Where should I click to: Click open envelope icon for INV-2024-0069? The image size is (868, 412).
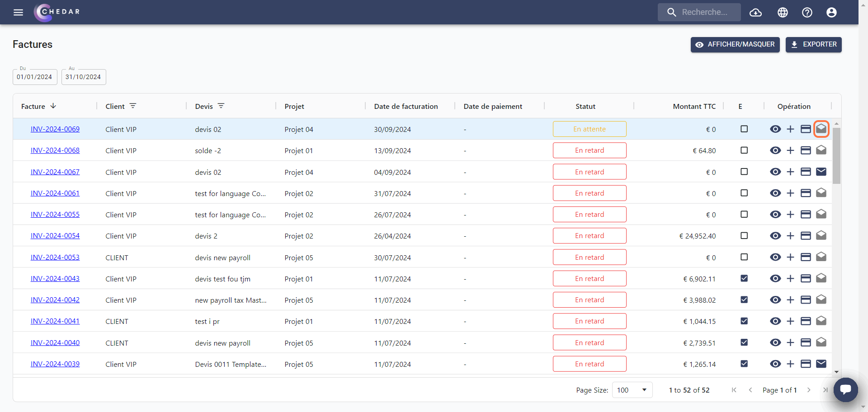(821, 129)
